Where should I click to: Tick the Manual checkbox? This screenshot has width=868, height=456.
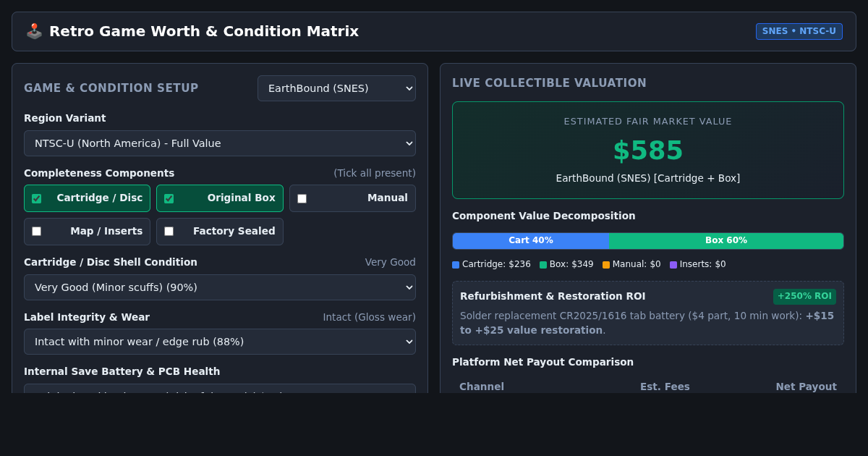point(302,198)
